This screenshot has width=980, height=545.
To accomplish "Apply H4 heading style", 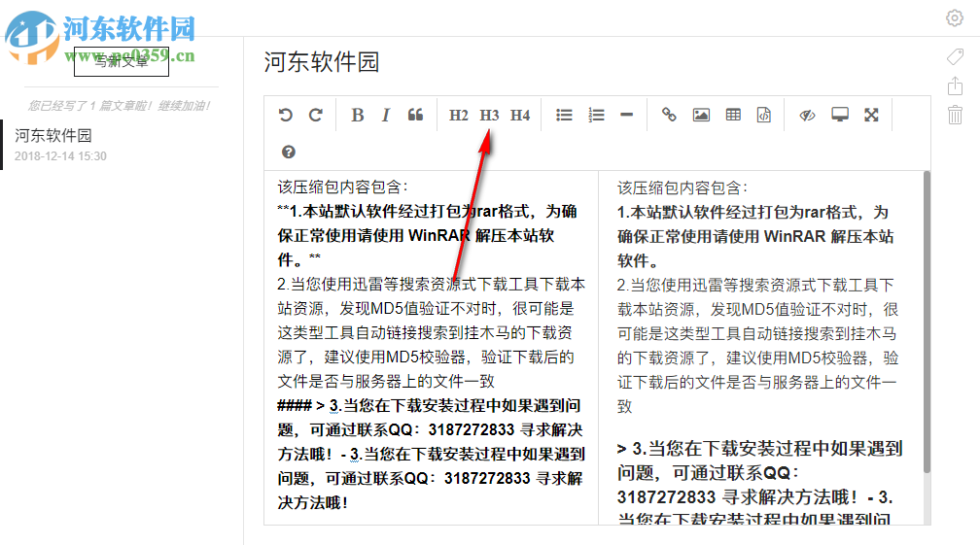I will point(520,115).
